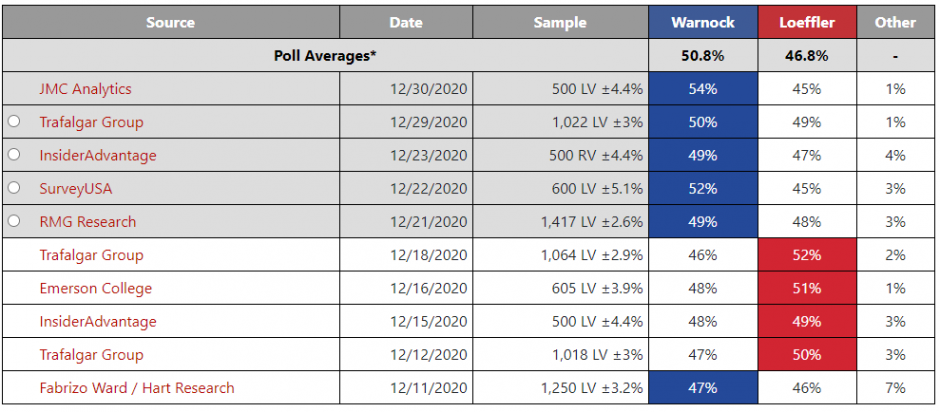Select the InsiderAdvantage 12/23/2020 radio button
Image resolution: width=940 pixels, height=412 pixels.
click(14, 155)
